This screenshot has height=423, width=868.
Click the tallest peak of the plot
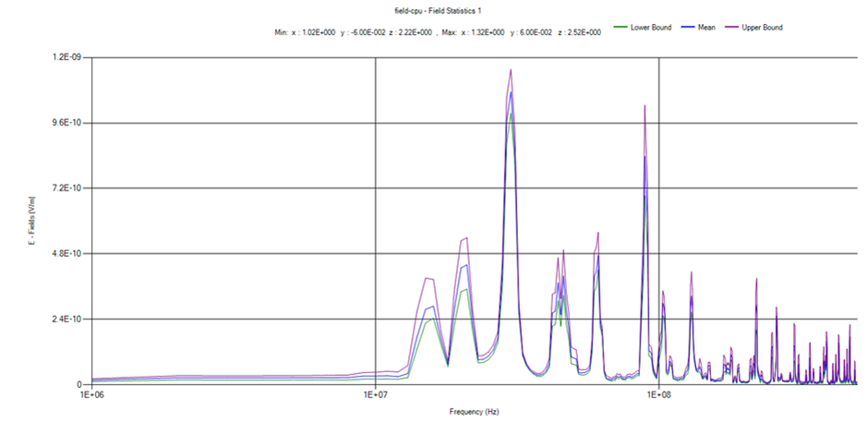pos(511,70)
